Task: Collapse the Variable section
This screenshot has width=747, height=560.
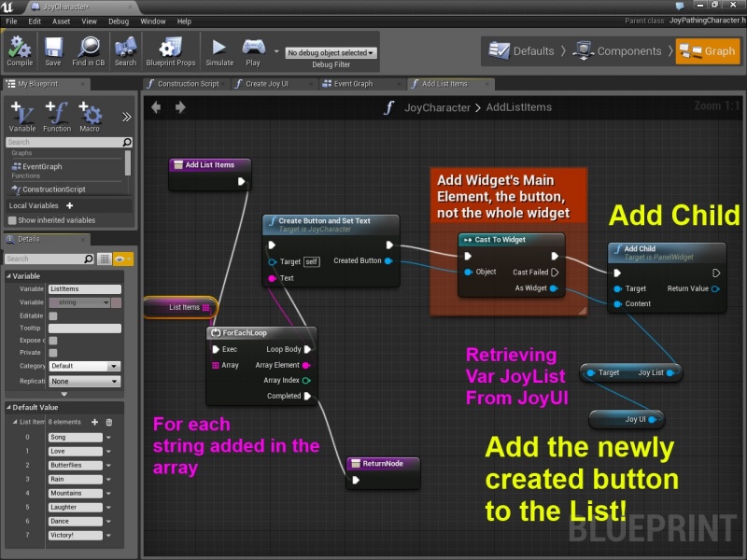Action: [x=9, y=275]
